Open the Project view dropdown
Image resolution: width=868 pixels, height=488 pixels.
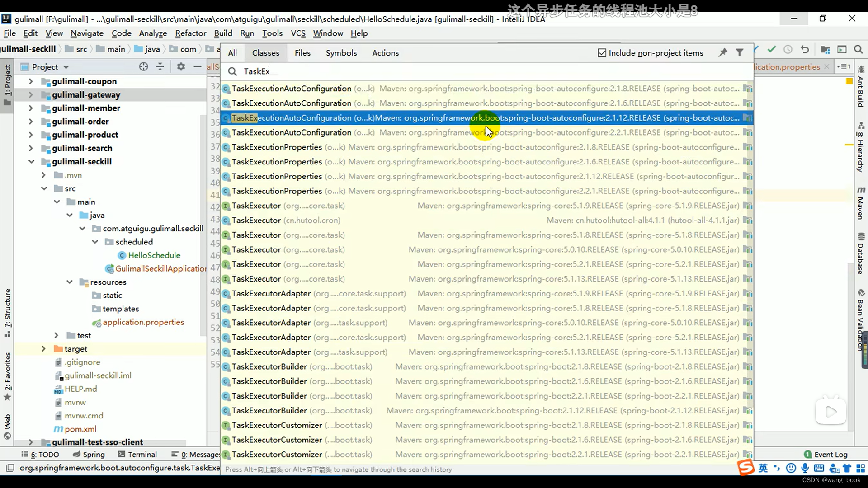(66, 67)
